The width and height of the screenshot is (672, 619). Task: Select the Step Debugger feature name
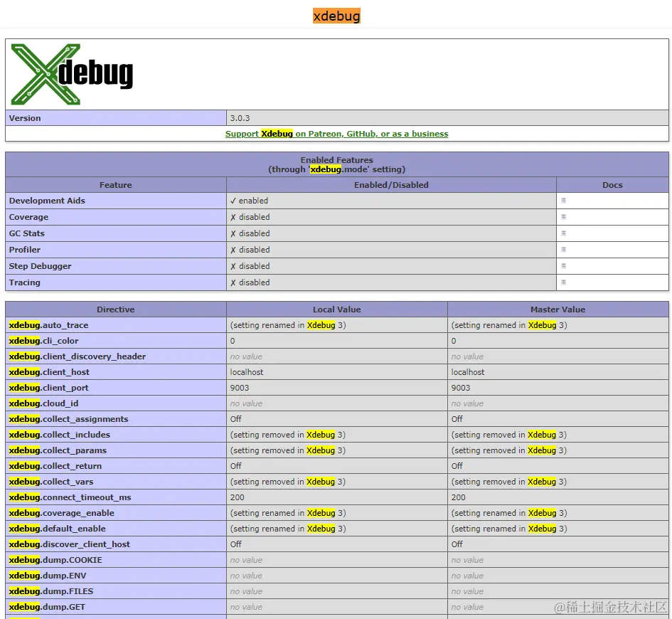41,266
